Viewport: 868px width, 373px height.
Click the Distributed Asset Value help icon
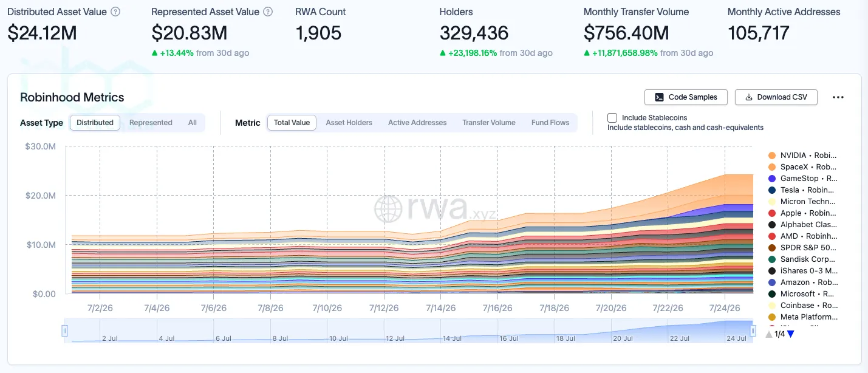tap(116, 12)
